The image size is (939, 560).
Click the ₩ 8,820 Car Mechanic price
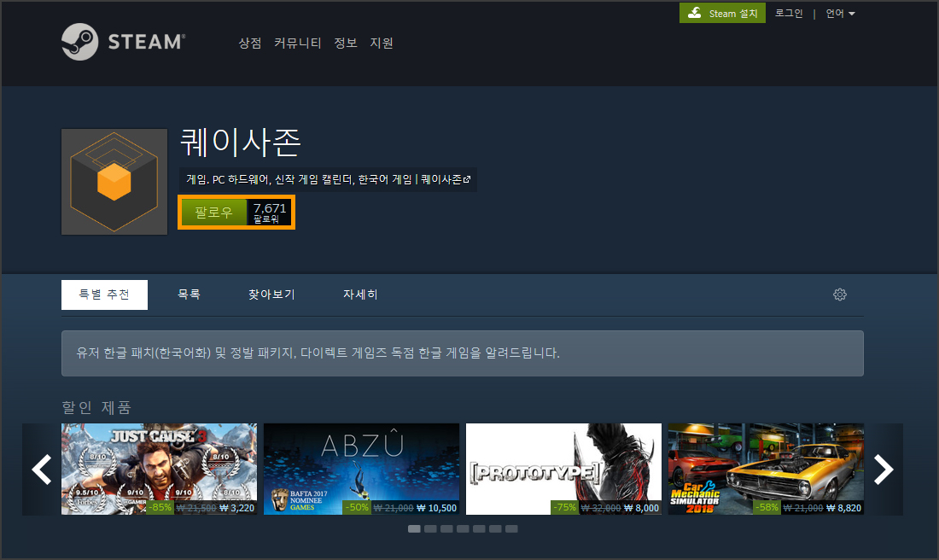coord(843,508)
